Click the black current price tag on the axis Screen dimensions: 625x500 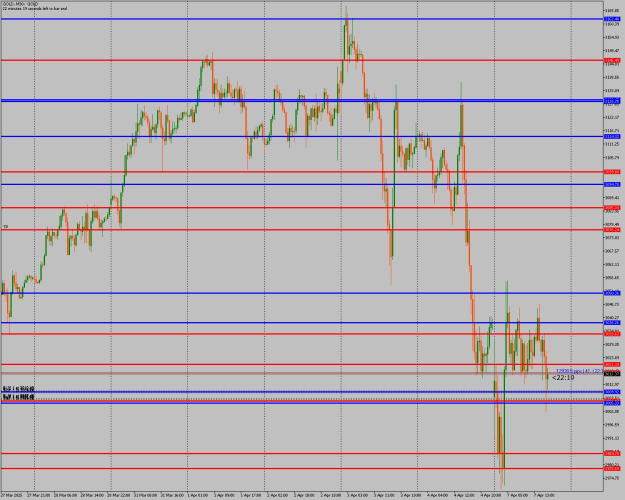[x=612, y=374]
